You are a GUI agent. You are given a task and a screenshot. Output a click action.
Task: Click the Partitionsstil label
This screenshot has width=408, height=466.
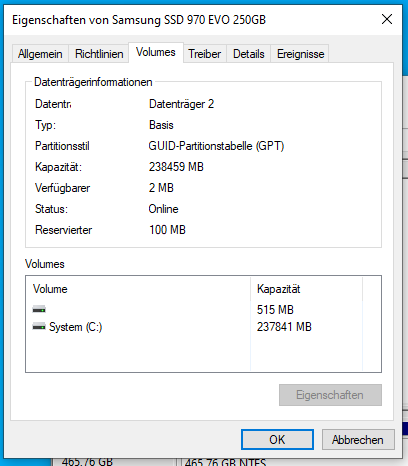point(62,146)
